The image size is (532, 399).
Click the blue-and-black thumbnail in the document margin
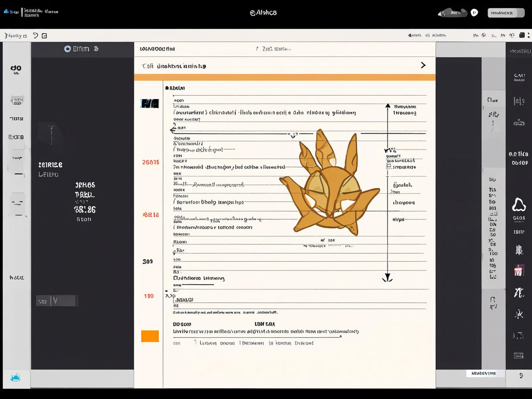click(x=150, y=103)
